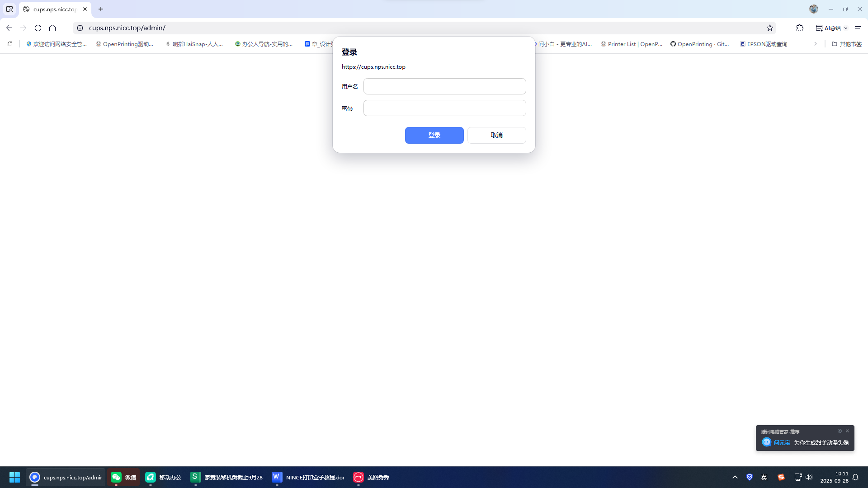Focus the 密码 password field
This screenshot has width=868, height=488.
[444, 108]
